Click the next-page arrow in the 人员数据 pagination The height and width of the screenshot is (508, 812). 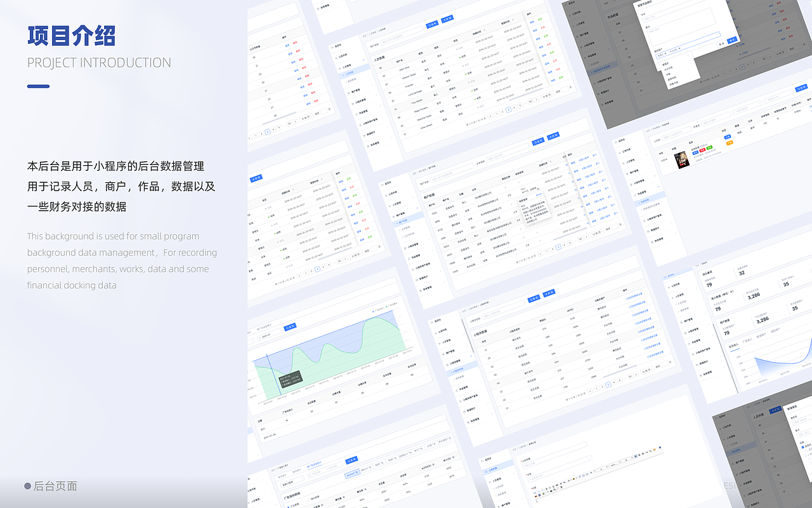pyautogui.click(x=536, y=100)
